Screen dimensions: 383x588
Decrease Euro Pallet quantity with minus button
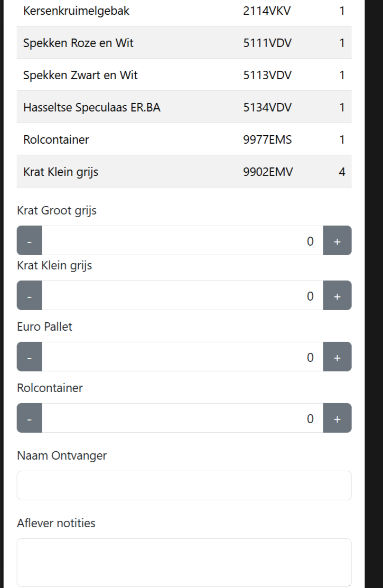[x=29, y=357]
